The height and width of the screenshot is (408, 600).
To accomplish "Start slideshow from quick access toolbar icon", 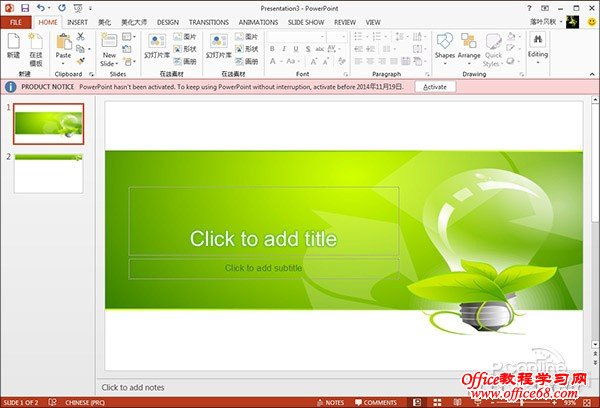I will (x=78, y=8).
